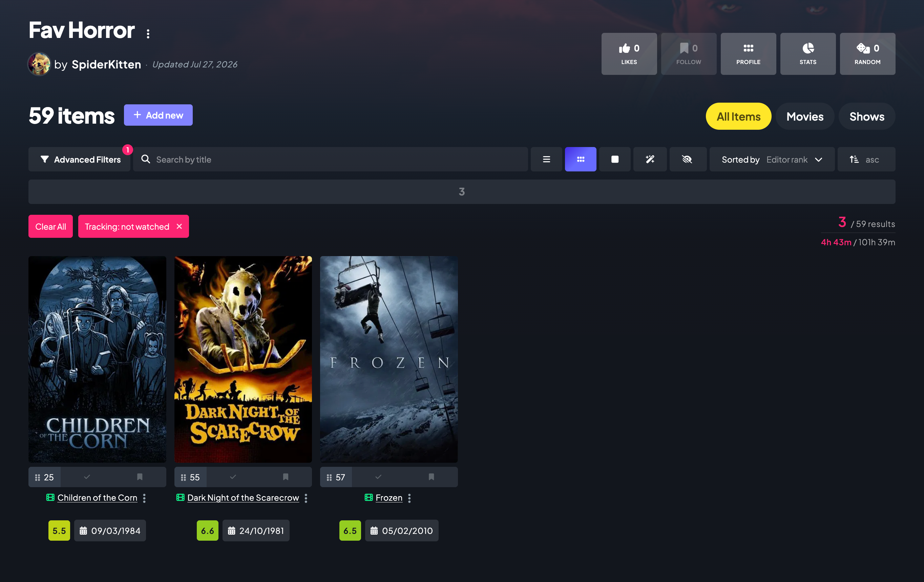Click SpiderKitten's profile avatar
The height and width of the screenshot is (582, 924).
39,64
